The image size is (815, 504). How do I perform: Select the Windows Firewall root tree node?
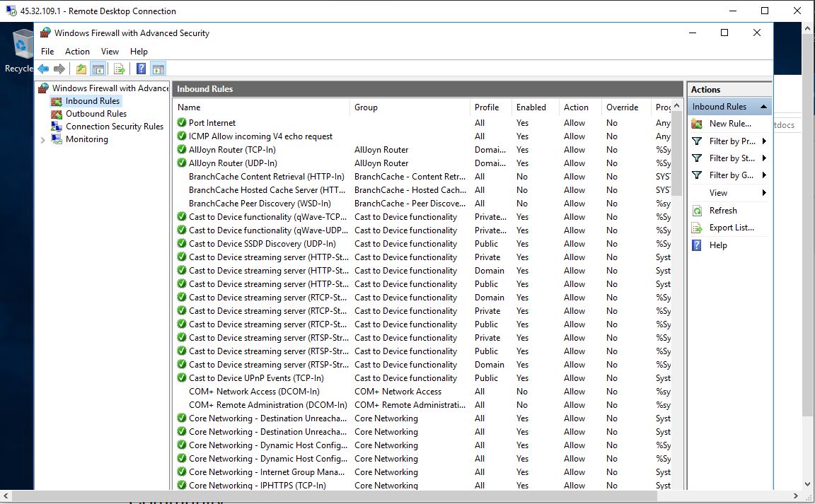(x=110, y=88)
